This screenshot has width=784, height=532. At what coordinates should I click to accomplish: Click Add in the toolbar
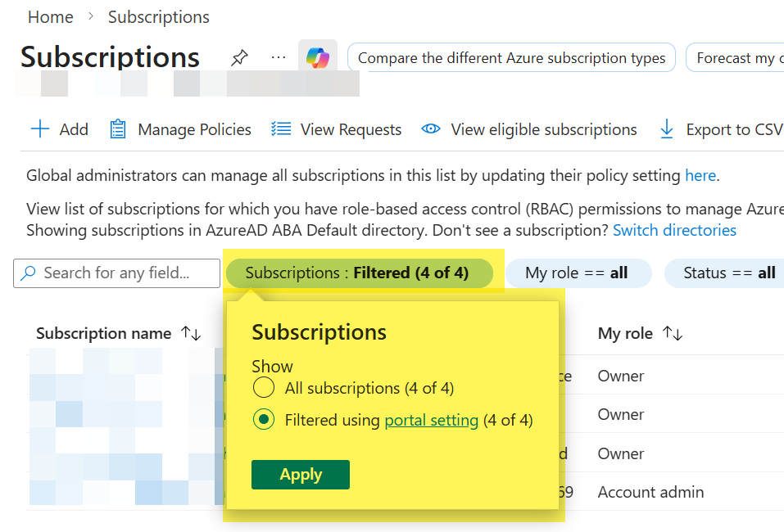(60, 129)
